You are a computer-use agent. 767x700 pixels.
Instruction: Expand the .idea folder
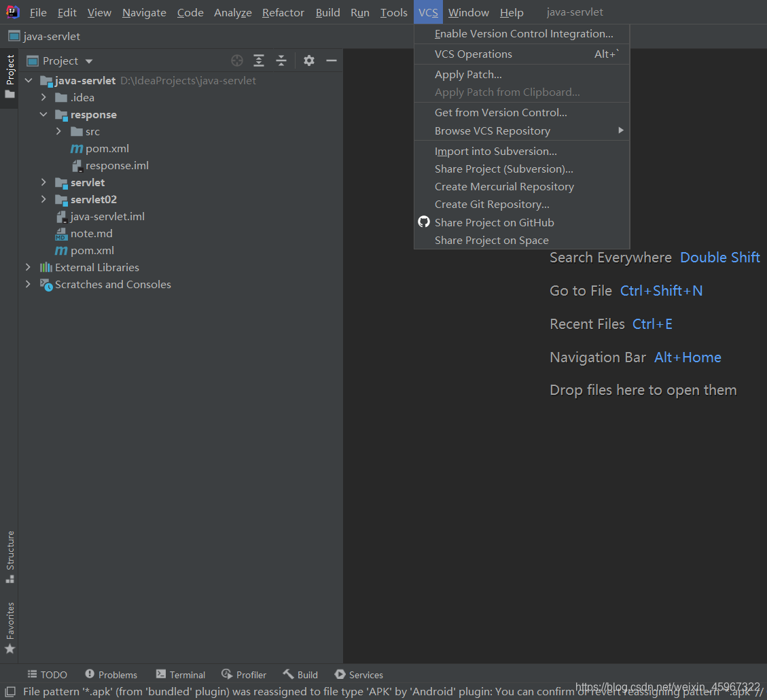[x=43, y=97]
